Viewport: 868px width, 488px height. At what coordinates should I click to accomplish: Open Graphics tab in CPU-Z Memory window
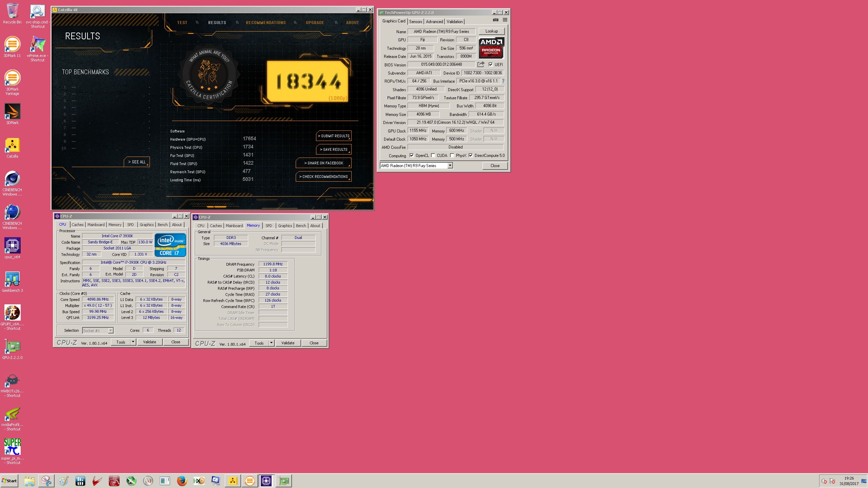point(285,226)
